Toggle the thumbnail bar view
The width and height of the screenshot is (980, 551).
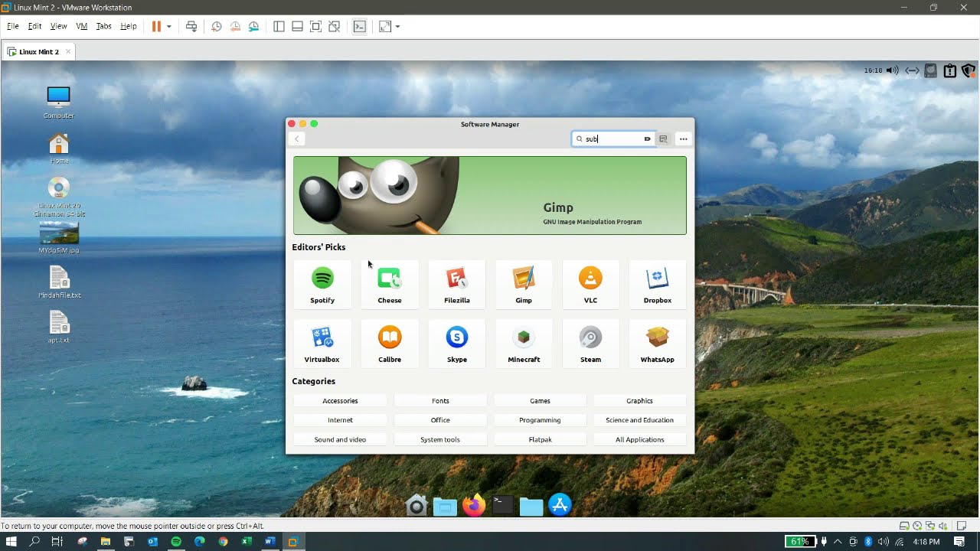click(297, 26)
